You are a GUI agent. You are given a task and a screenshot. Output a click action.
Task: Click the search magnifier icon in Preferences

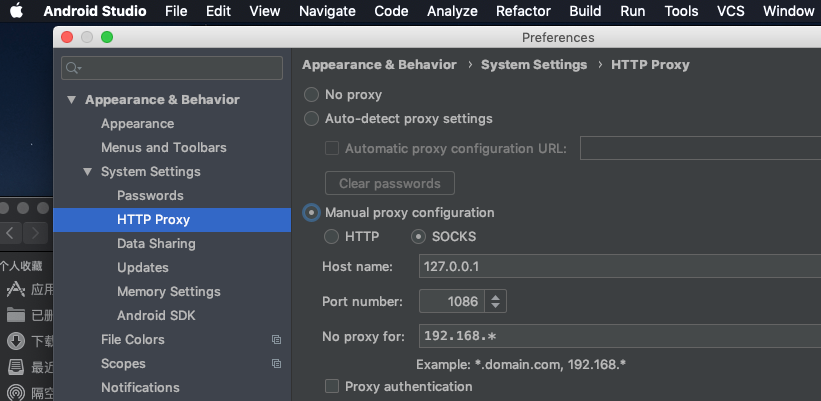click(x=72, y=68)
